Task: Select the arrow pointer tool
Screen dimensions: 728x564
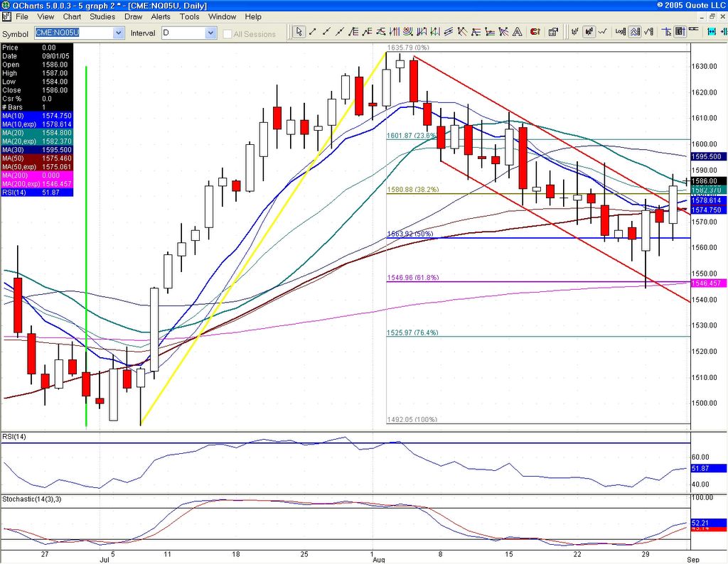Action: tap(299, 31)
